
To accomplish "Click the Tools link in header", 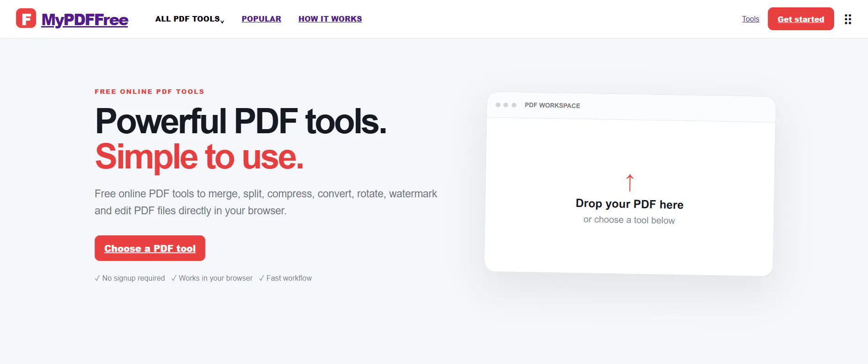I will point(750,19).
